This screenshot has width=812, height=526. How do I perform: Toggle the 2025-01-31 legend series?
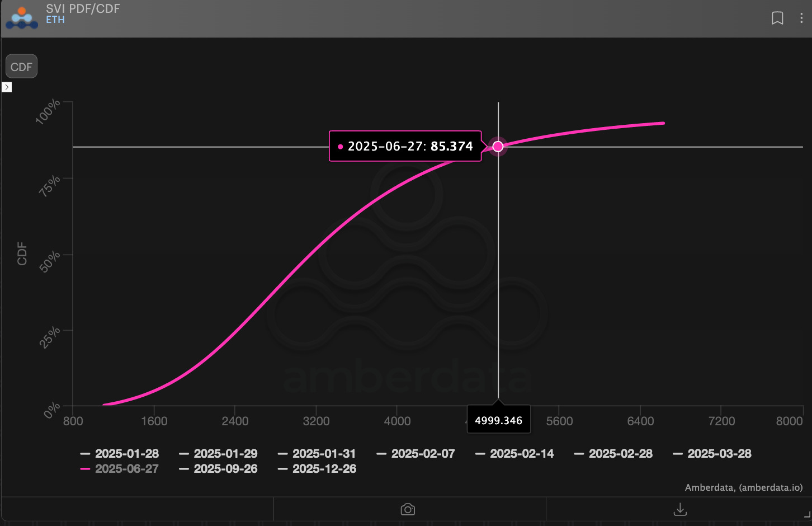(317, 453)
